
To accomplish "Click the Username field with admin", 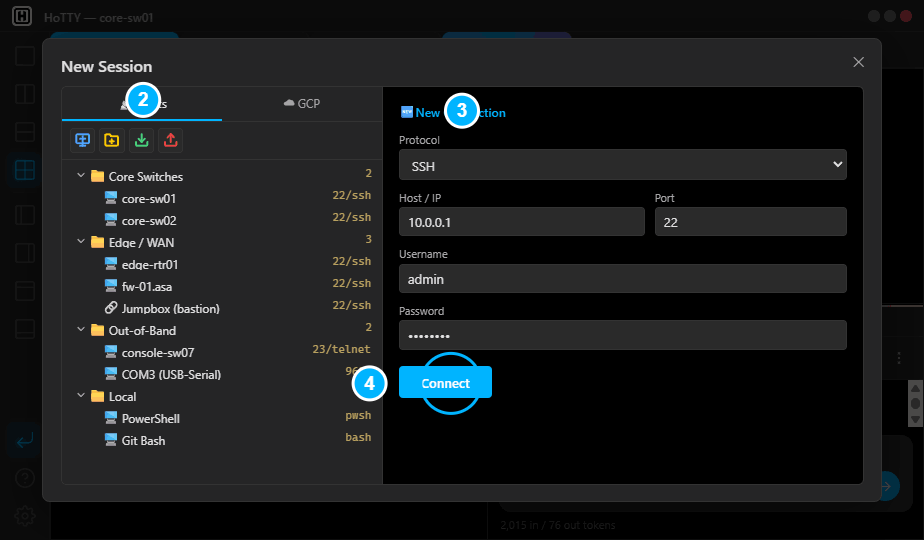I will 623,278.
